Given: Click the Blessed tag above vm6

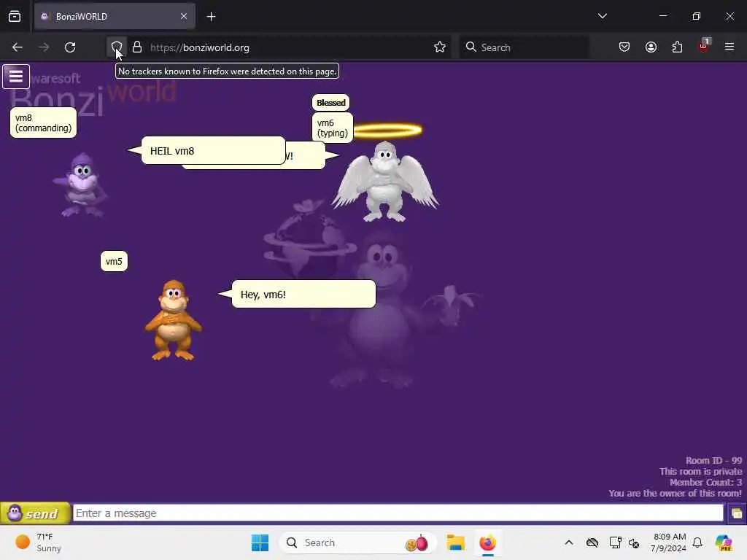Looking at the screenshot, I should click(x=330, y=102).
